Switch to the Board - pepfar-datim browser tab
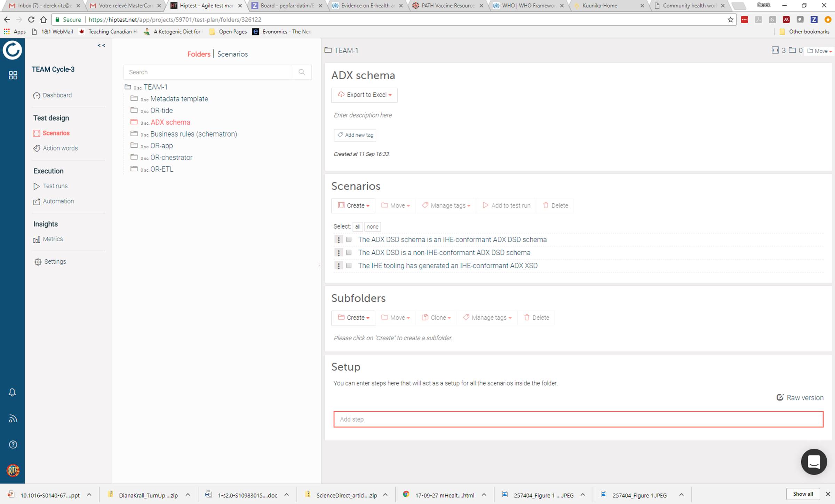 click(287, 6)
